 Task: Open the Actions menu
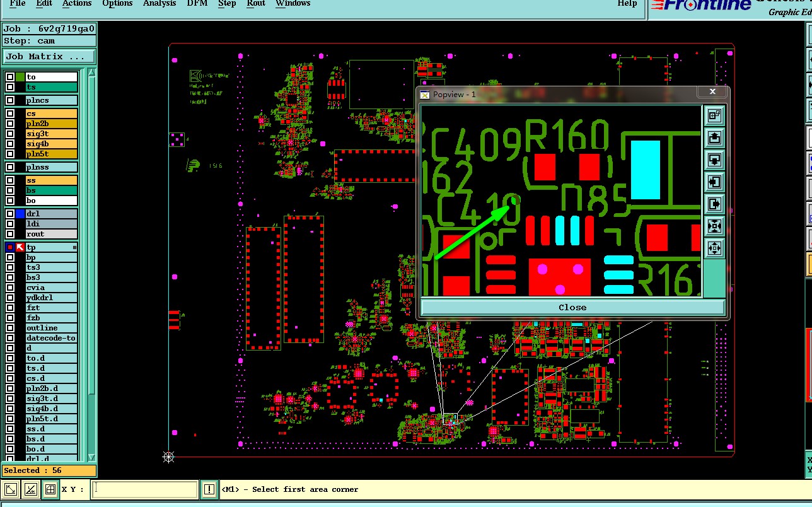click(77, 4)
